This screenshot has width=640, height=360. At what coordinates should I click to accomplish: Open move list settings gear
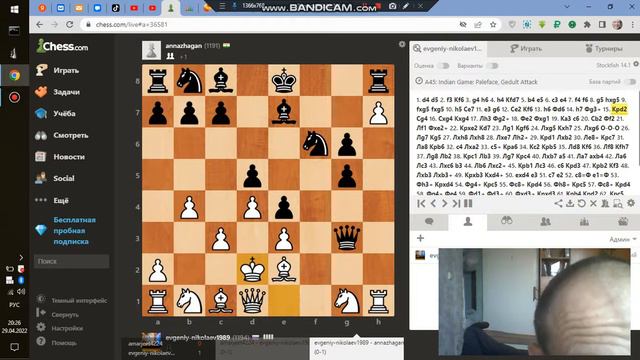(631, 203)
